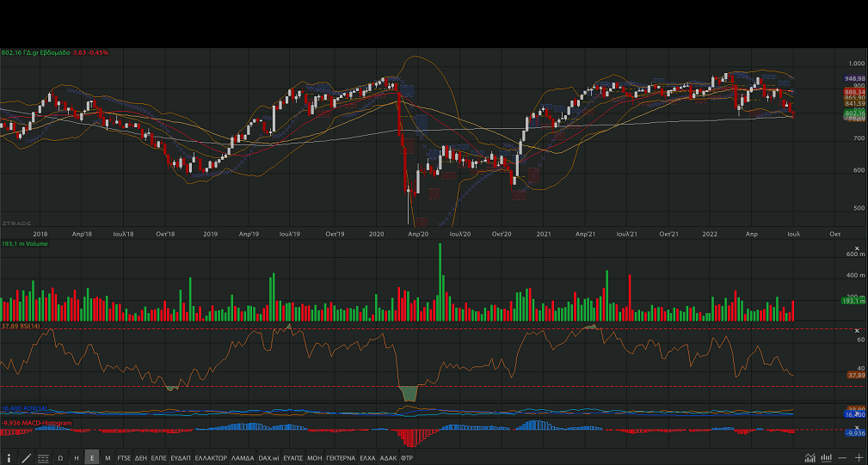Click the 1.000 price axis level
This screenshot has width=868, height=465.
856,64
